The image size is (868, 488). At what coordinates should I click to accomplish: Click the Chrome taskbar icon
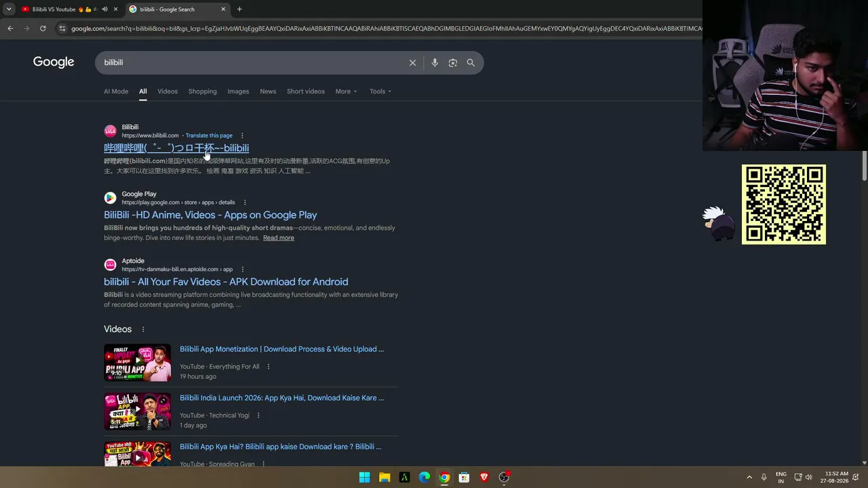click(x=444, y=477)
